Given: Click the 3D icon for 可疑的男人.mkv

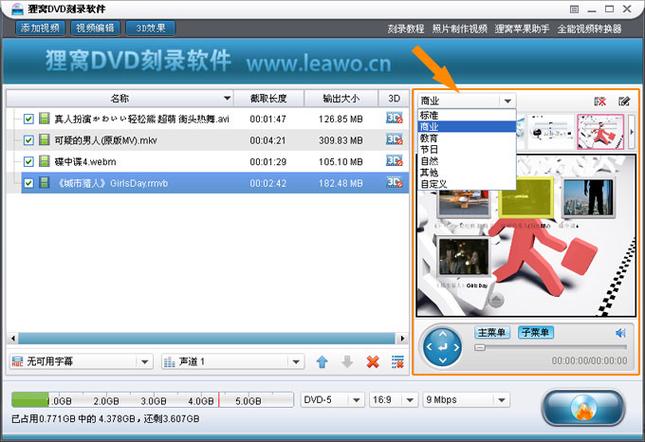Looking at the screenshot, I should coord(394,140).
